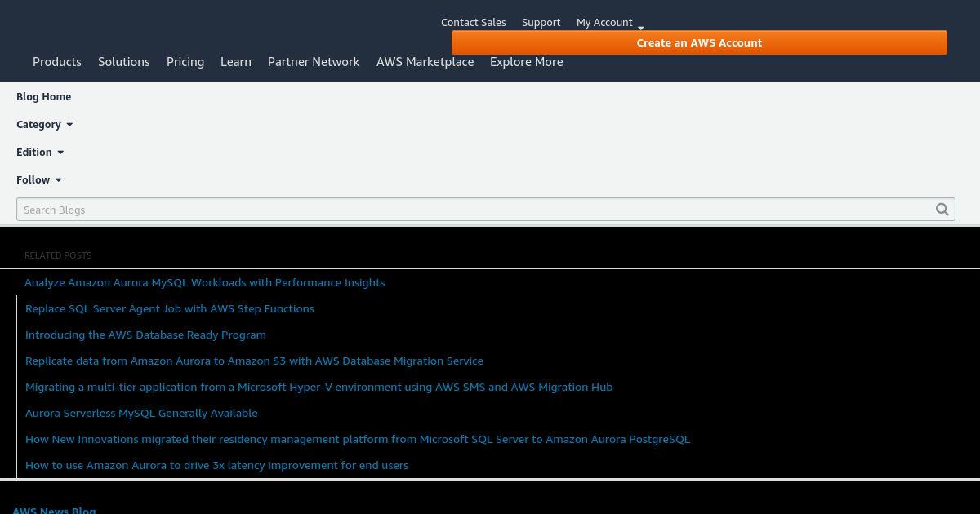980x514 pixels.
Task: Open Analyze Amazon Aurora MySQL Workloads post
Action: point(204,282)
